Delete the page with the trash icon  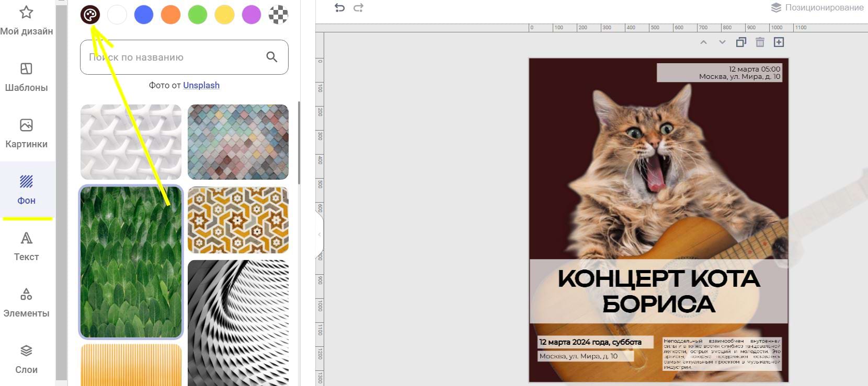point(760,42)
